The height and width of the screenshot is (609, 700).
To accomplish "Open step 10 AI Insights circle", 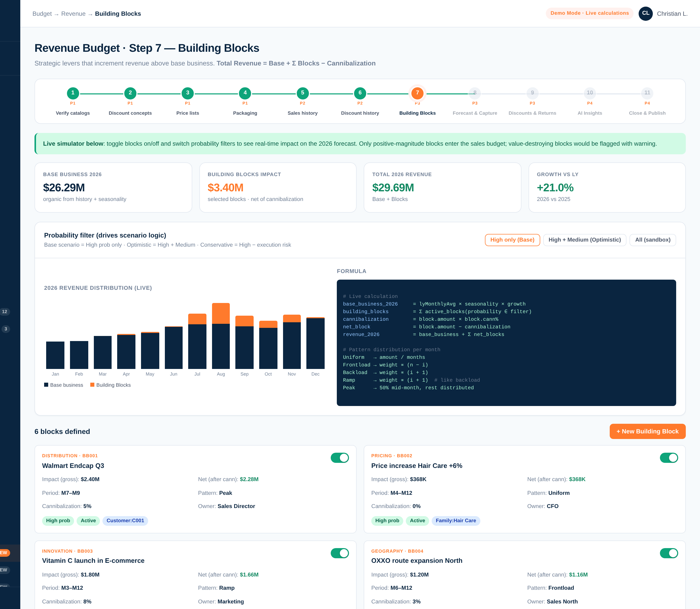I will (590, 93).
